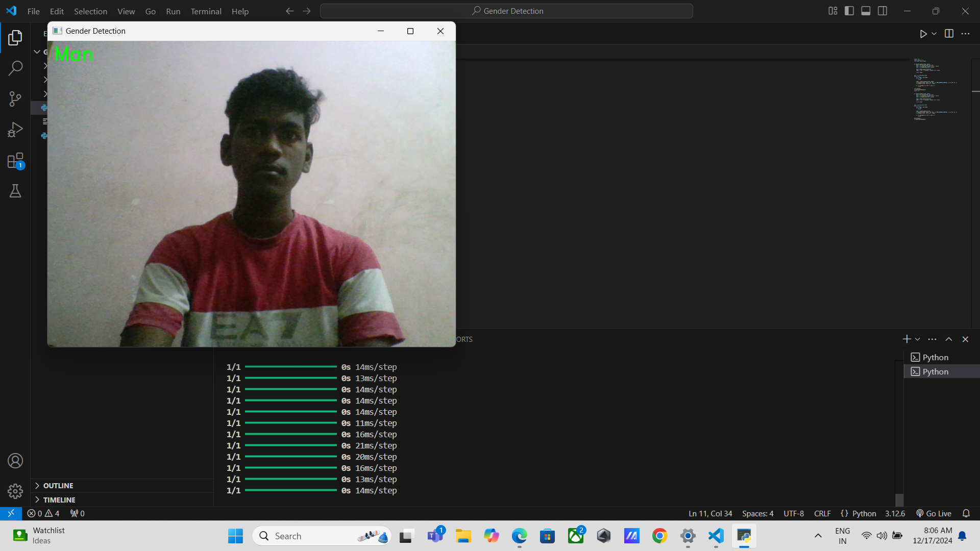This screenshot has width=980, height=551.
Task: Split the editor with the split icon
Action: tap(950, 34)
